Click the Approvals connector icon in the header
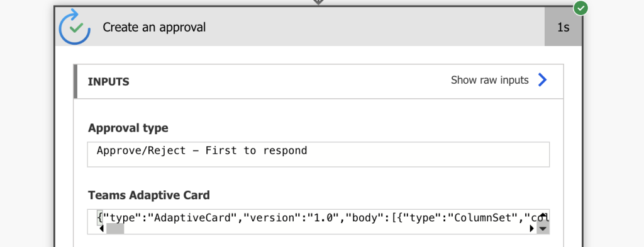 [x=74, y=26]
